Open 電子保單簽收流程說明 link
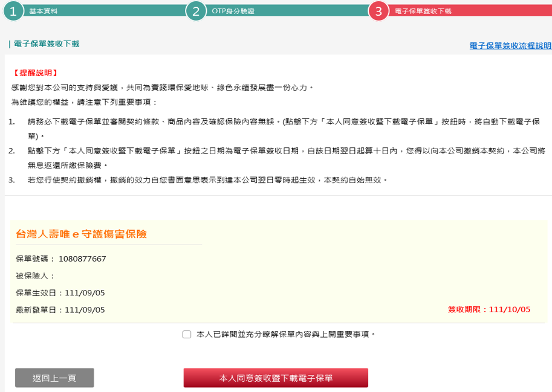Image resolution: width=552 pixels, height=392 pixels. [510, 46]
